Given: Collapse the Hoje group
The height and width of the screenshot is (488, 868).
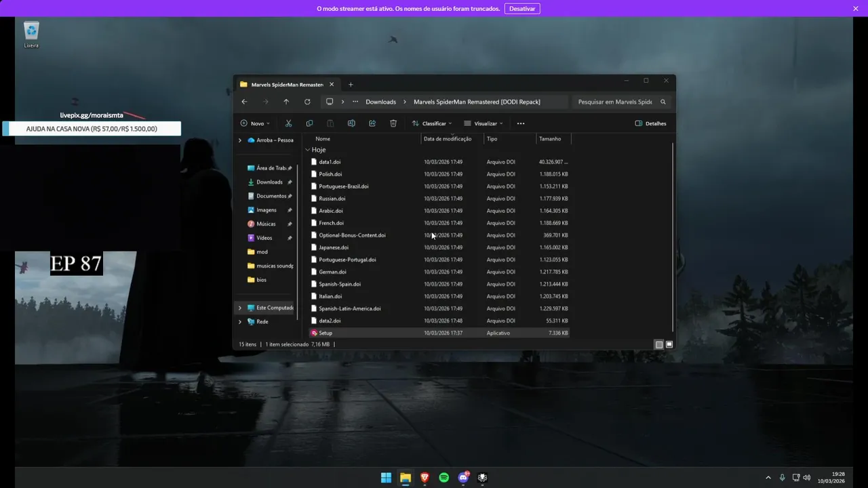Looking at the screenshot, I should (308, 150).
